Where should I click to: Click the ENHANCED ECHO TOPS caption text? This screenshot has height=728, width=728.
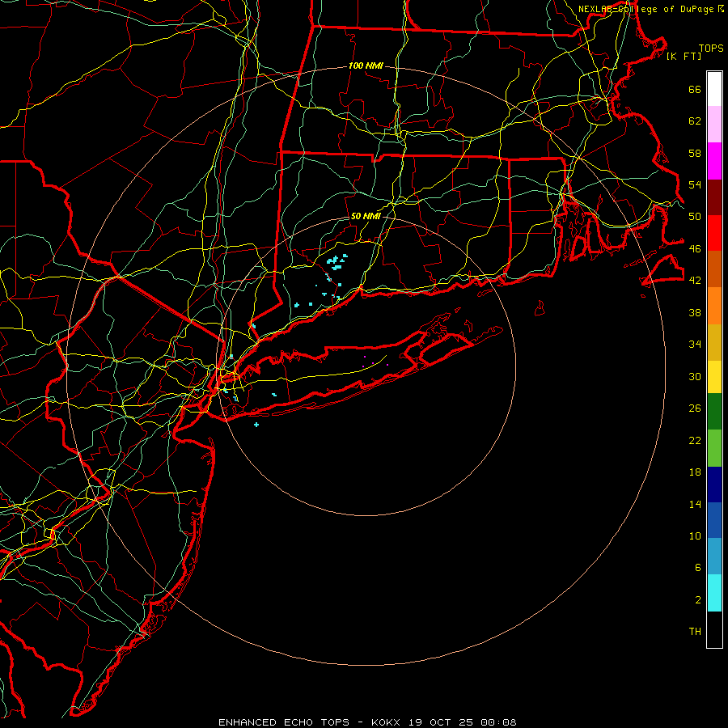point(284,722)
